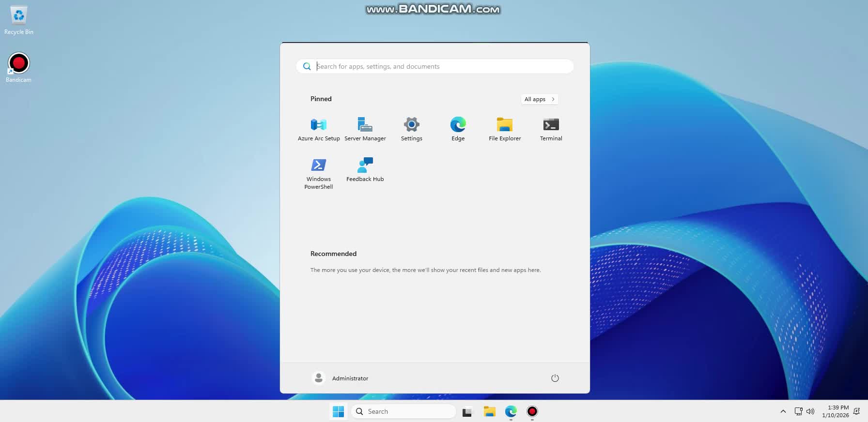Click the Windows Start button on taskbar
The width and height of the screenshot is (868, 422).
pos(339,411)
